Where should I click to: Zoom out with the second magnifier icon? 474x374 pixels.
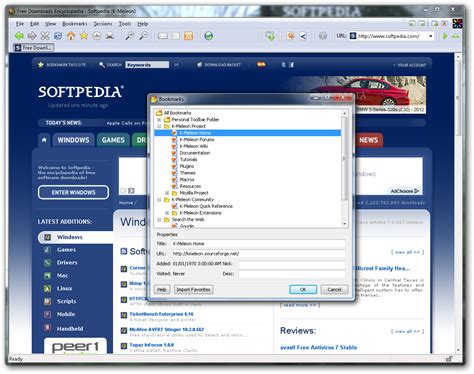(143, 36)
